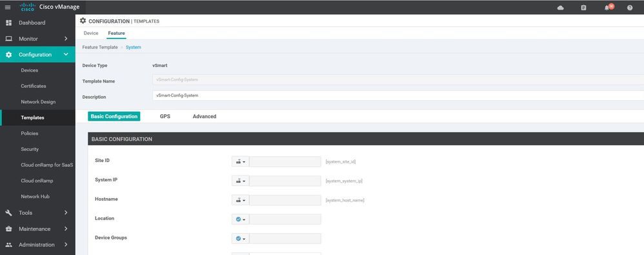
Task: Open System IP variable type dropdown
Action: coord(240,181)
